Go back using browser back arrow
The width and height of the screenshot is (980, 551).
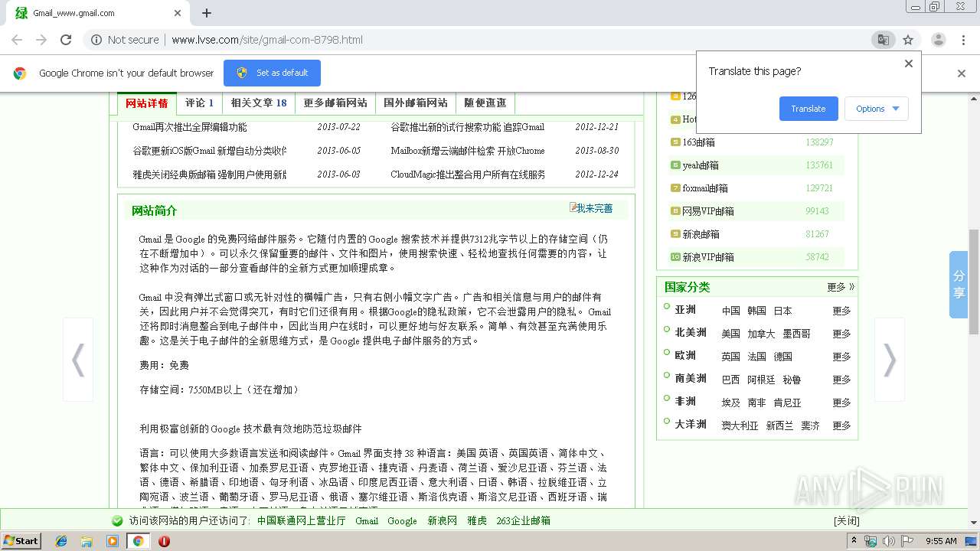pos(17,40)
